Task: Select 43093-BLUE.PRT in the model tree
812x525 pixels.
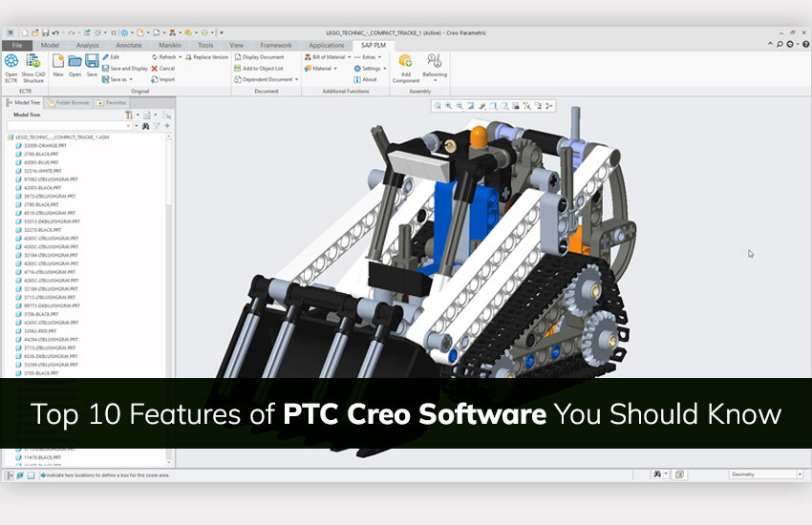Action: (36, 162)
